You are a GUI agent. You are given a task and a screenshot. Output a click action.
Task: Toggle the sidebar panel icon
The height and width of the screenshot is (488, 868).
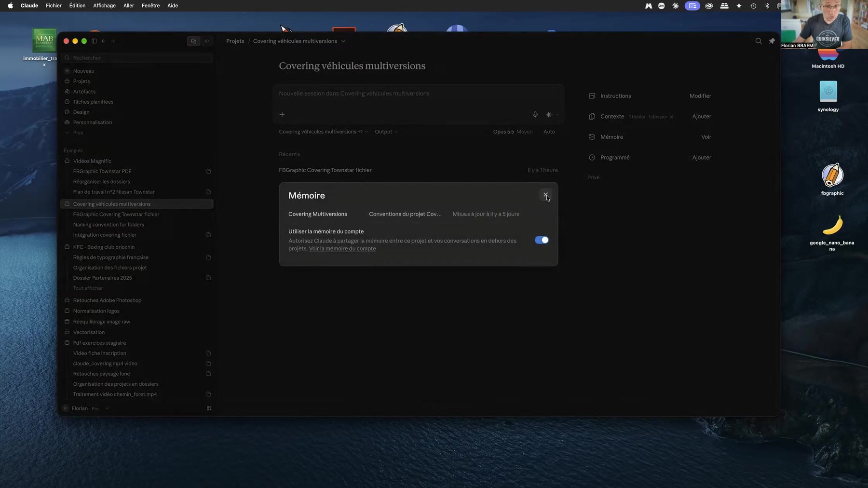(x=94, y=41)
